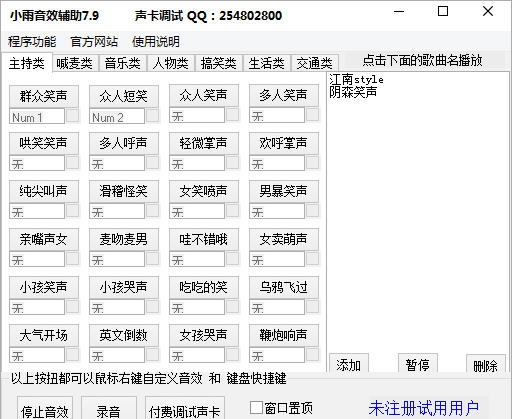
Task: Open the 程序功能 menu
Action: [32, 42]
